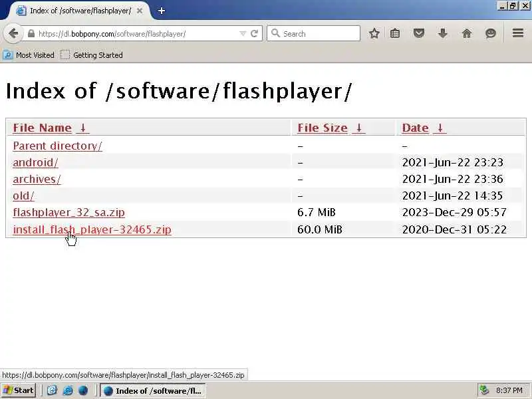Click the magnifier icon in Search box
The image size is (532, 399).
pyautogui.click(x=275, y=33)
